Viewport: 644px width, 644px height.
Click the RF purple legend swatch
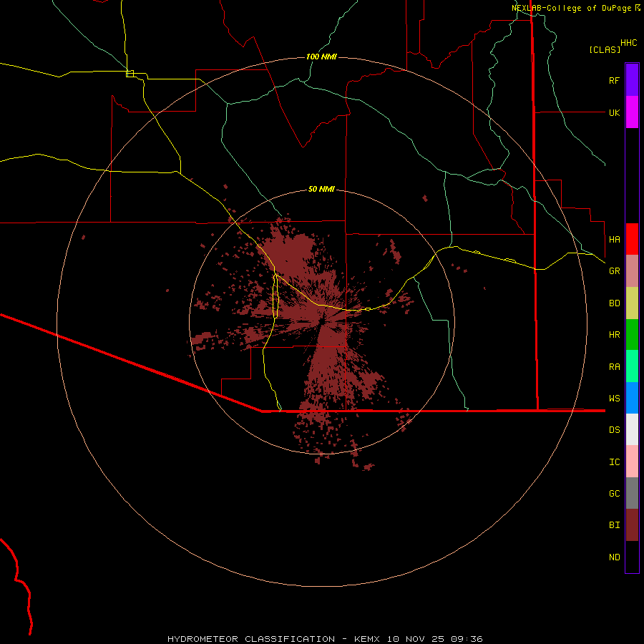pyautogui.click(x=632, y=80)
